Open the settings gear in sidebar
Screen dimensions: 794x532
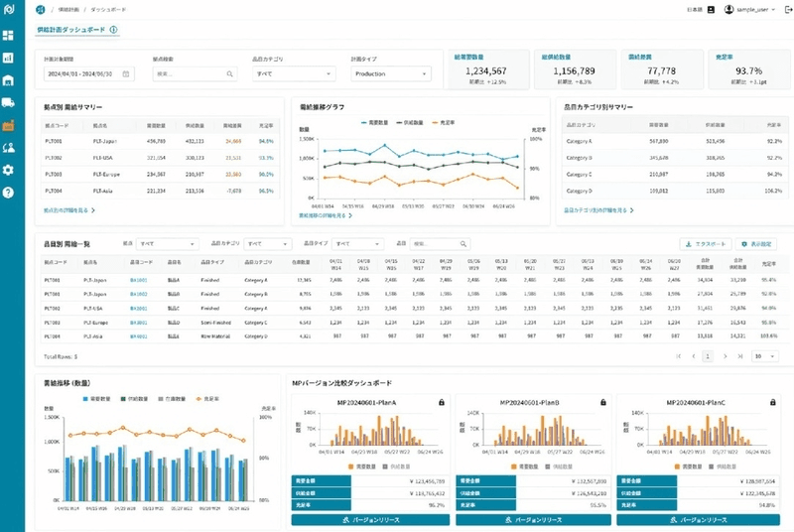pyautogui.click(x=8, y=170)
